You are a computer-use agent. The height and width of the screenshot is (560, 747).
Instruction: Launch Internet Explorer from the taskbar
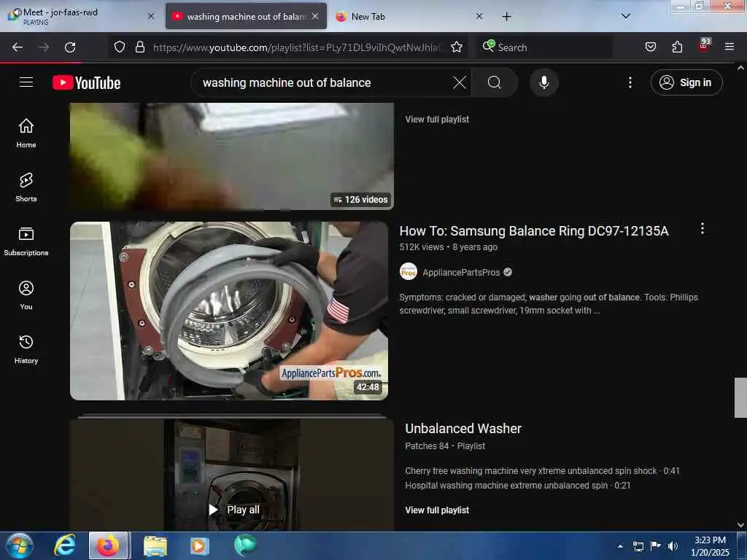pyautogui.click(x=64, y=545)
